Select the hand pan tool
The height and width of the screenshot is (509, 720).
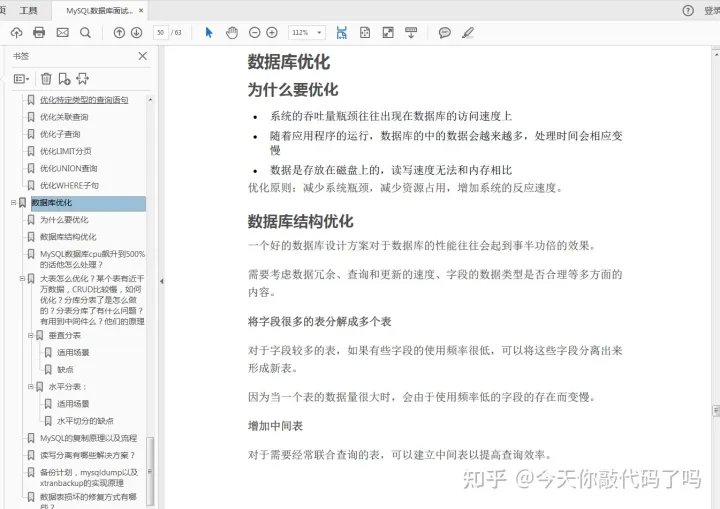point(232,33)
